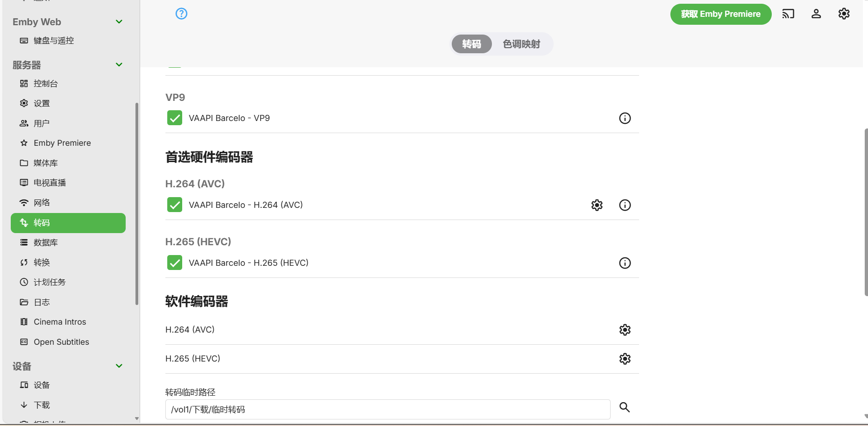Click the Cinema Intros film icon
868x426 pixels.
pyautogui.click(x=24, y=322)
